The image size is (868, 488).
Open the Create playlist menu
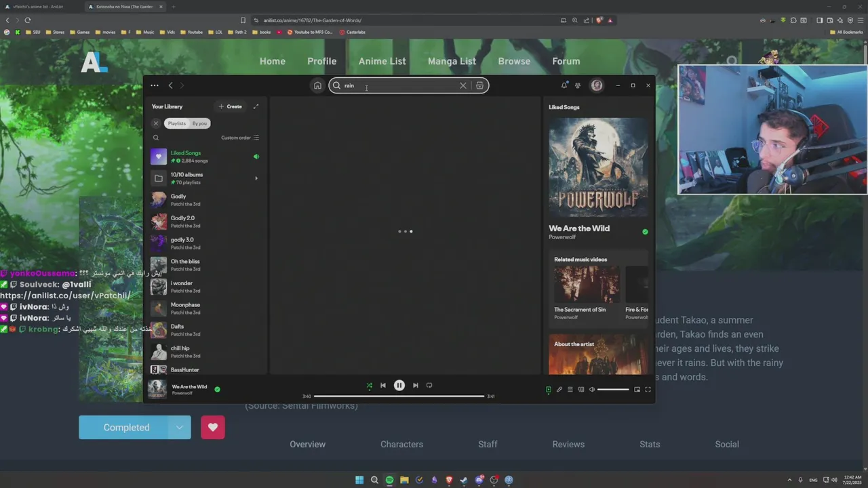point(230,106)
